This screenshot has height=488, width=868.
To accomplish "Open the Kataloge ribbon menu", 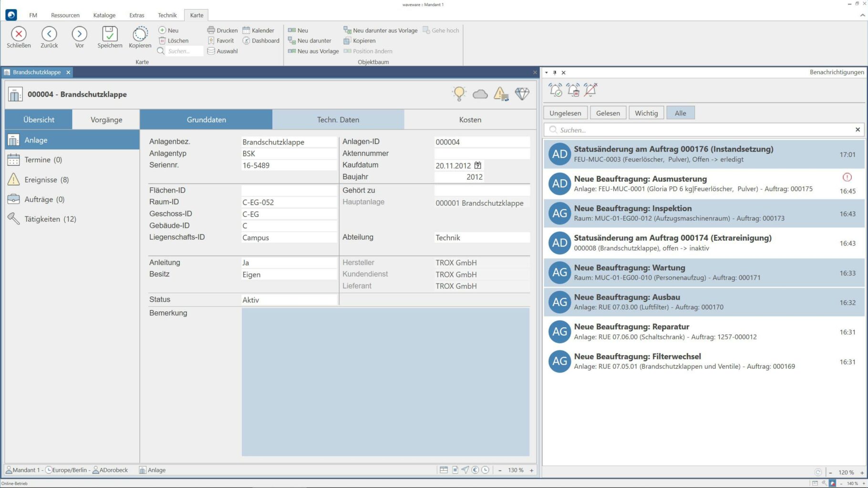I will [104, 15].
